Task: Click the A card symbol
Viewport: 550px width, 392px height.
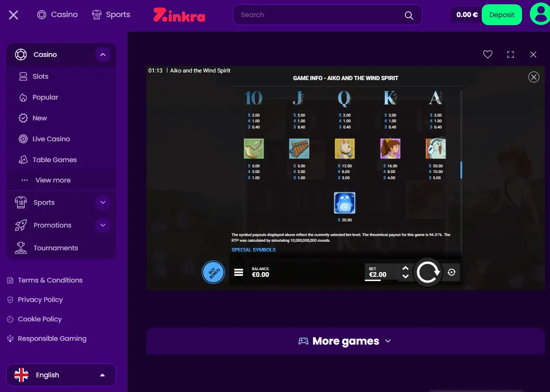Action: click(x=436, y=98)
